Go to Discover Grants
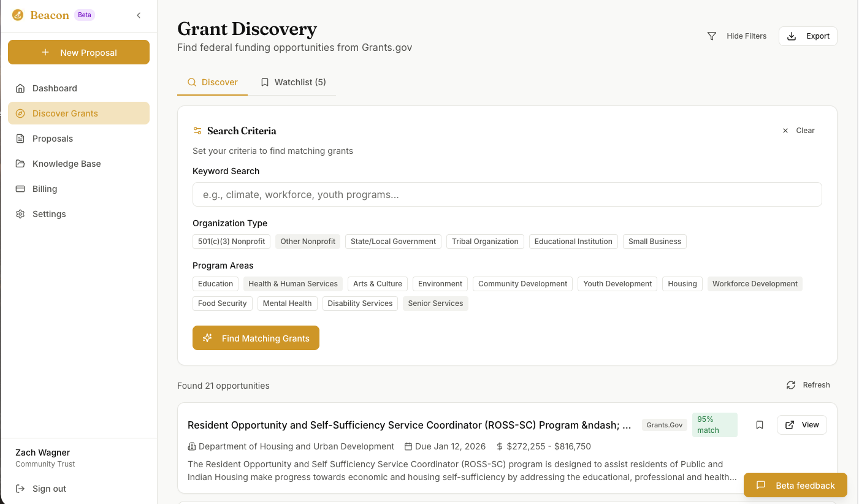The height and width of the screenshot is (504, 859). pos(78,113)
